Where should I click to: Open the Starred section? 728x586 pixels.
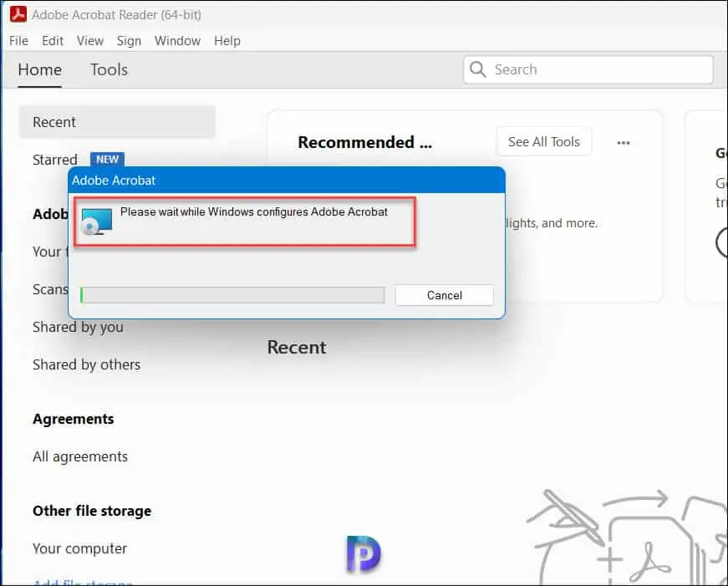coord(55,160)
